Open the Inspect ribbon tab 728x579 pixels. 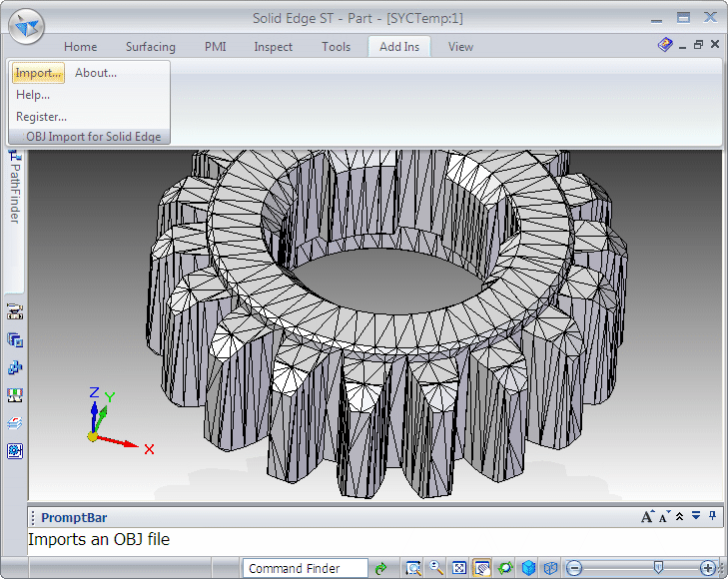pos(273,47)
